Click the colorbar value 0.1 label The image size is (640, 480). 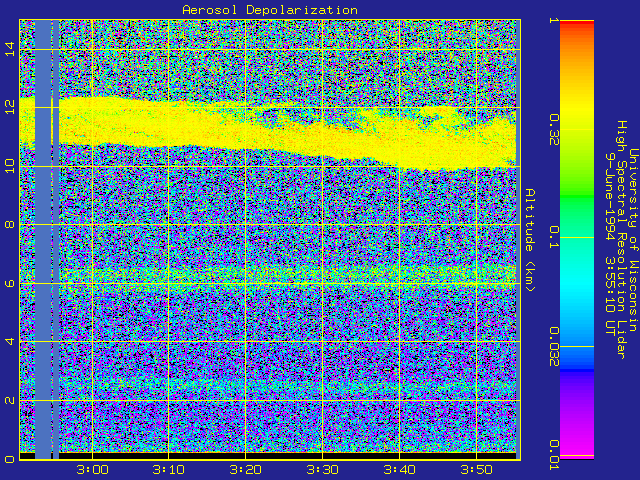point(553,237)
